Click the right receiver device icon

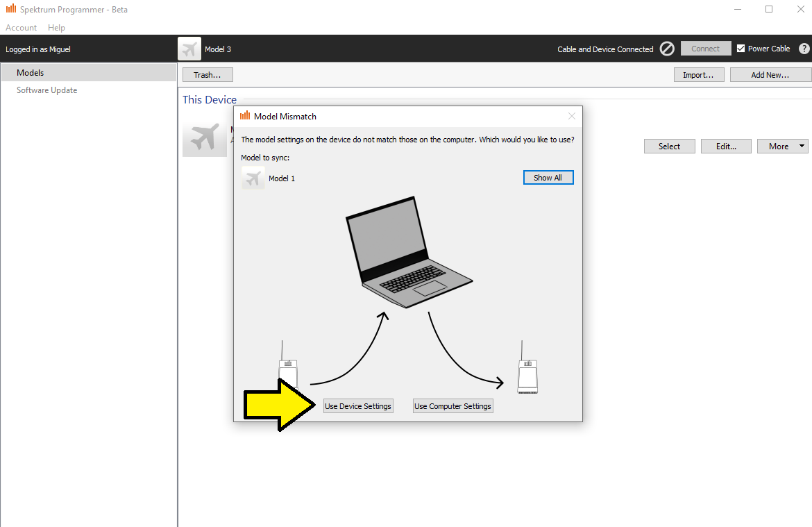pyautogui.click(x=527, y=375)
